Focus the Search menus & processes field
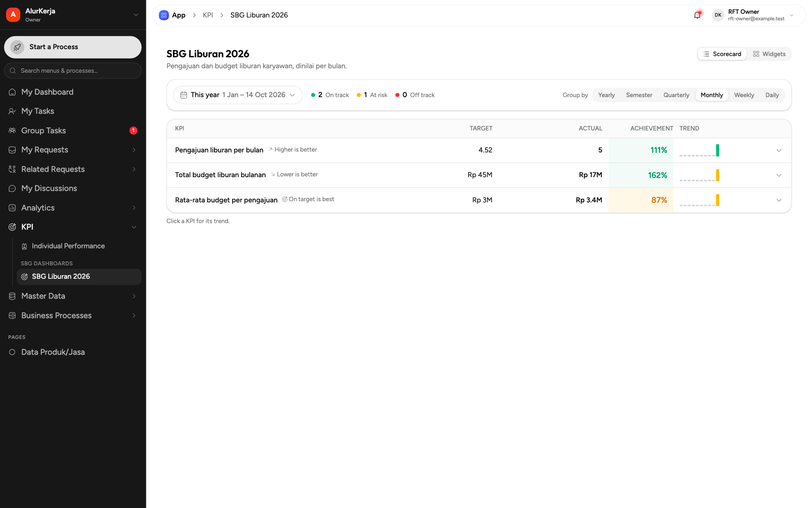812x508 pixels. tap(73, 71)
